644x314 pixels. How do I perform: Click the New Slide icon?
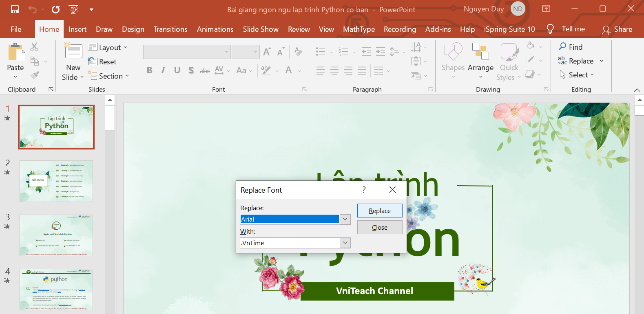(x=73, y=51)
